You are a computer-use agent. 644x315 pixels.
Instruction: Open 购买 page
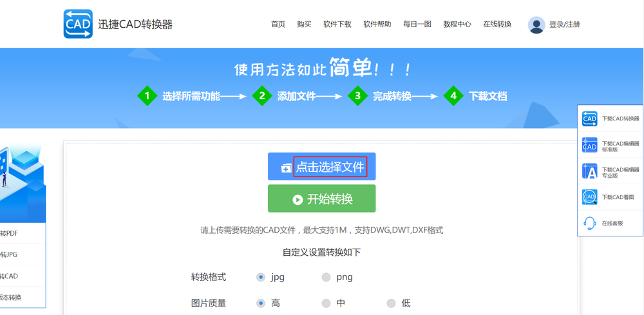[x=305, y=24]
